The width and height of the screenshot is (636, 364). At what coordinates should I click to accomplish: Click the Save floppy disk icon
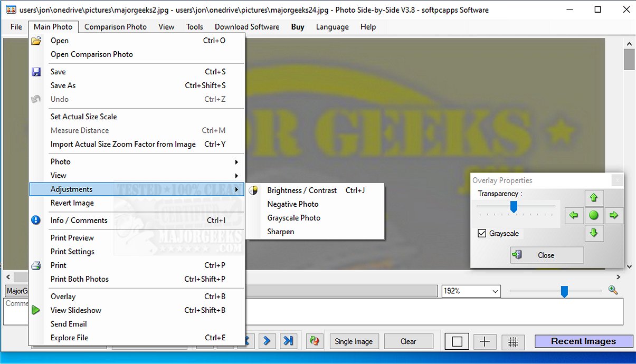pyautogui.click(x=36, y=72)
